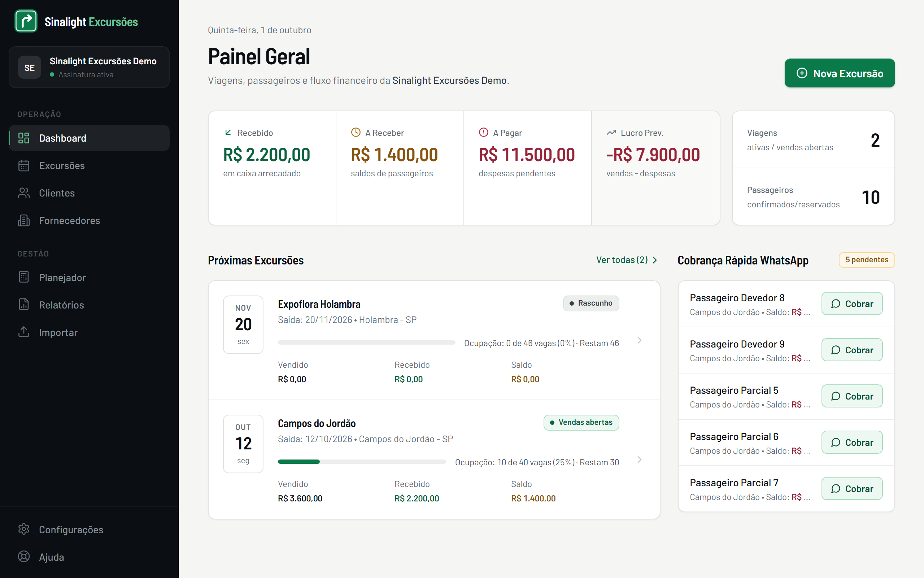The height and width of the screenshot is (578, 924).
Task: Click the Clientes people icon
Action: (x=24, y=193)
